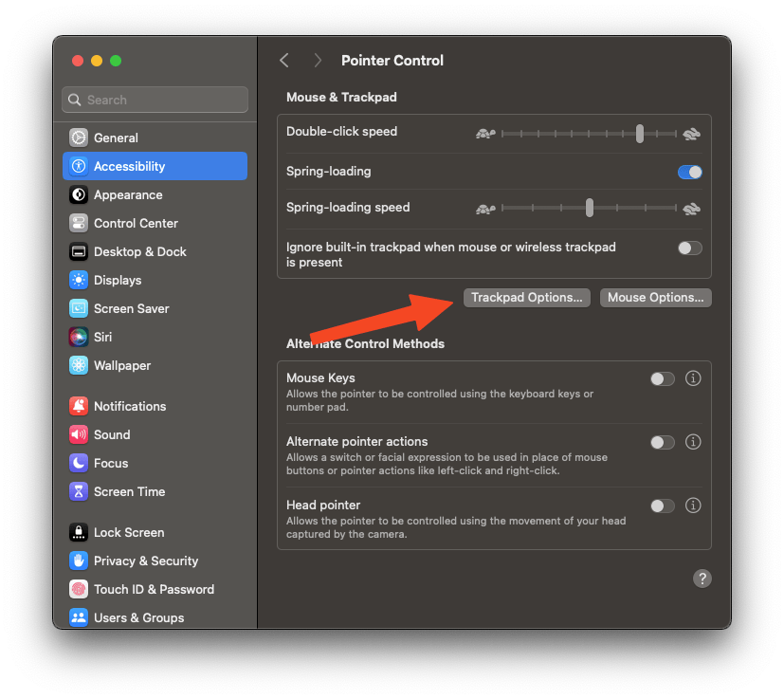Turn on the Head pointer toggle
Screen dimensions: 784x699
(x=663, y=506)
